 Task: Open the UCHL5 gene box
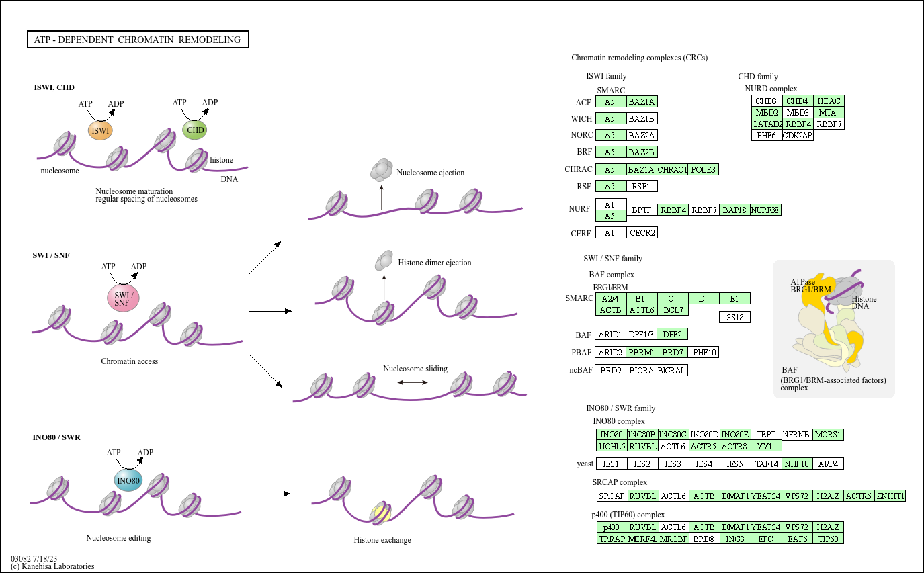coord(612,446)
